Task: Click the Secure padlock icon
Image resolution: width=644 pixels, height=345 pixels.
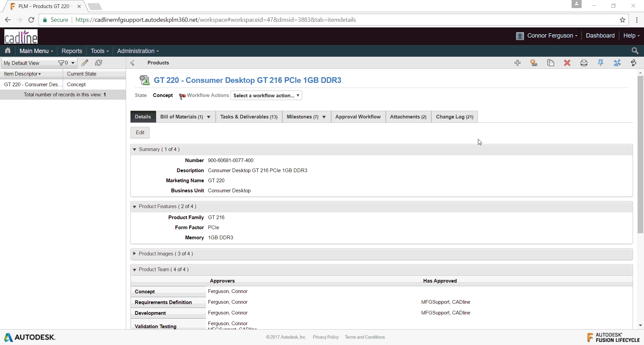Action: 45,20
